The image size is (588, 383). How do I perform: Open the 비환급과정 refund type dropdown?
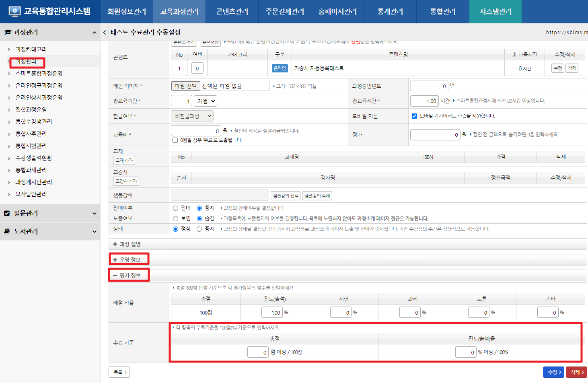[192, 116]
